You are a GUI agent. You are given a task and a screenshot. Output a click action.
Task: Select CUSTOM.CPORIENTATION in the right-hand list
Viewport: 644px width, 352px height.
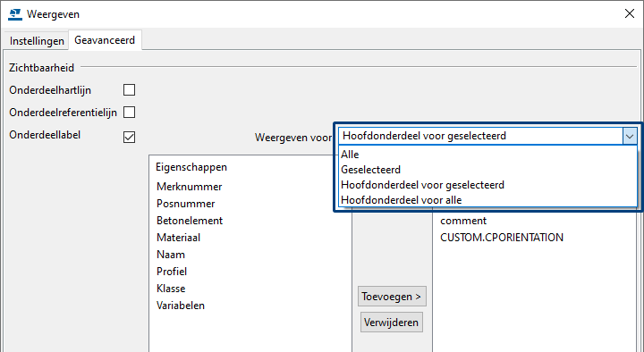(x=502, y=238)
